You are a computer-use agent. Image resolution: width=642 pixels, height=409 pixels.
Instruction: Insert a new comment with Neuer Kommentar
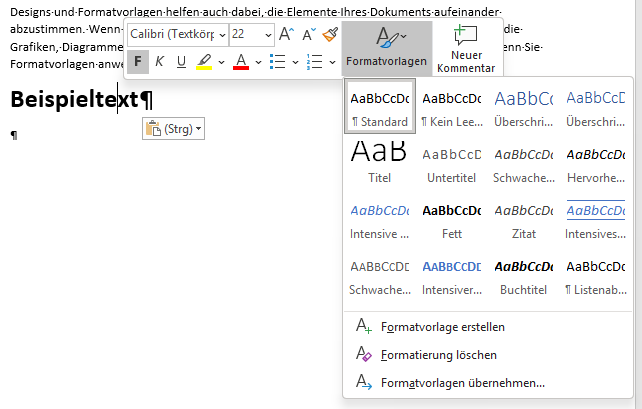[465, 48]
